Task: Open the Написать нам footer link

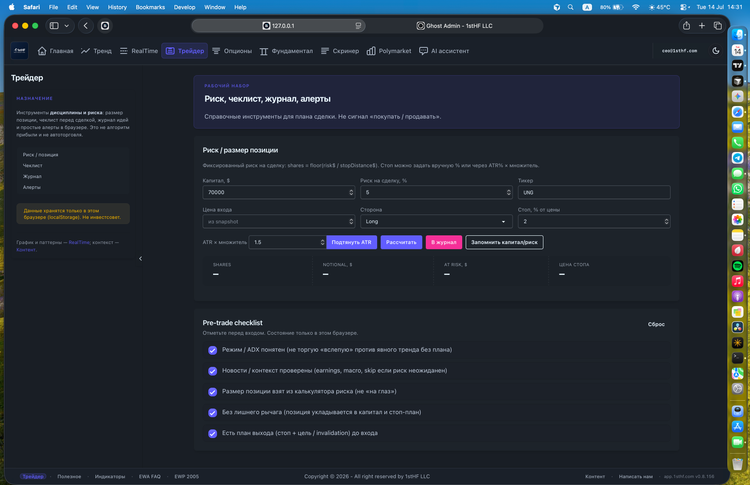Action: (636, 476)
